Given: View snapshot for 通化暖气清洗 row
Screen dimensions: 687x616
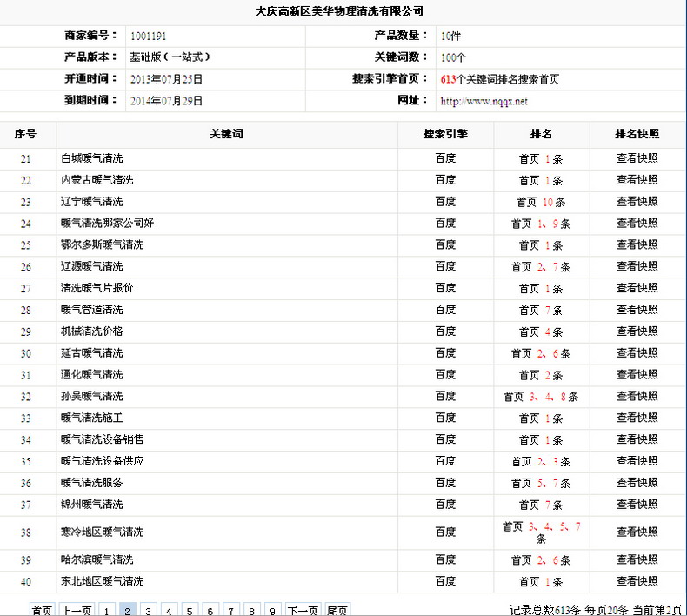Looking at the screenshot, I should pos(637,374).
